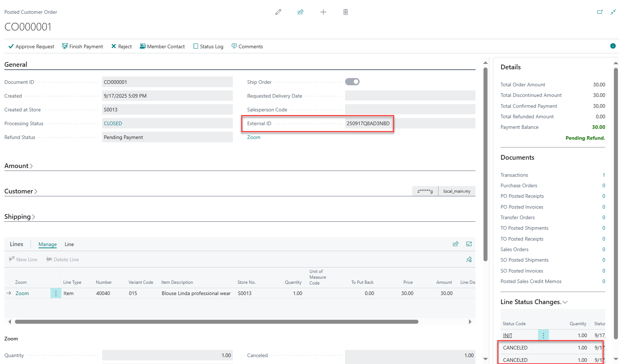This screenshot has width=619, height=364.
Task: Toggle the Ship Order switch
Action: click(x=352, y=82)
